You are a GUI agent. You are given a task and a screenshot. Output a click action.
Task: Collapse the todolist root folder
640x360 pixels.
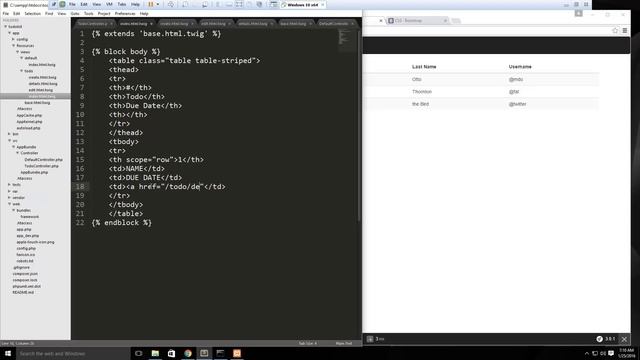tap(6, 27)
